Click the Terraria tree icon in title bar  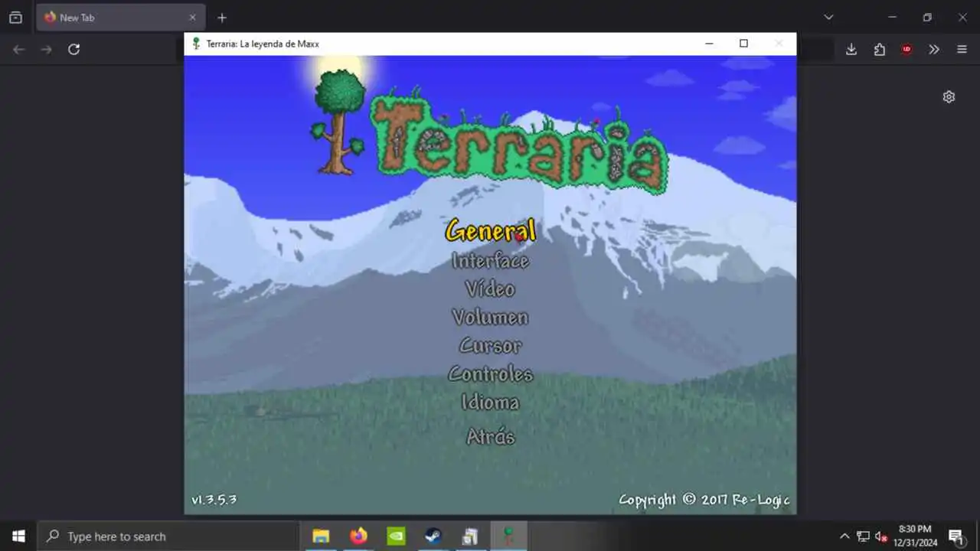(196, 44)
